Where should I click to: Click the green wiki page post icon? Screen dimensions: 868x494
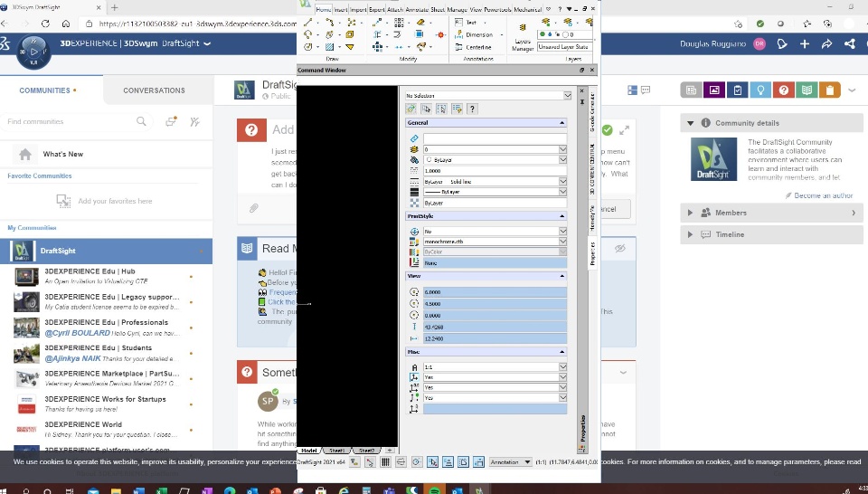807,90
